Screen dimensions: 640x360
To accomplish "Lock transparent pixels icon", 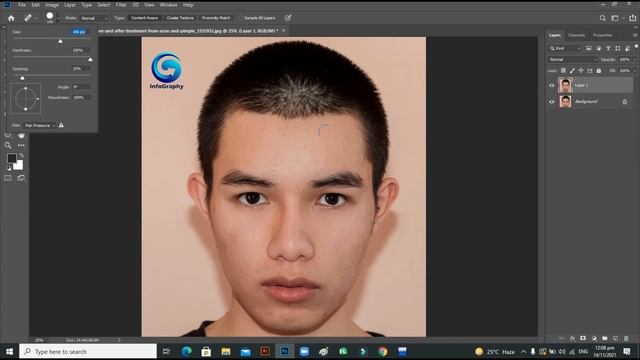I will (563, 71).
